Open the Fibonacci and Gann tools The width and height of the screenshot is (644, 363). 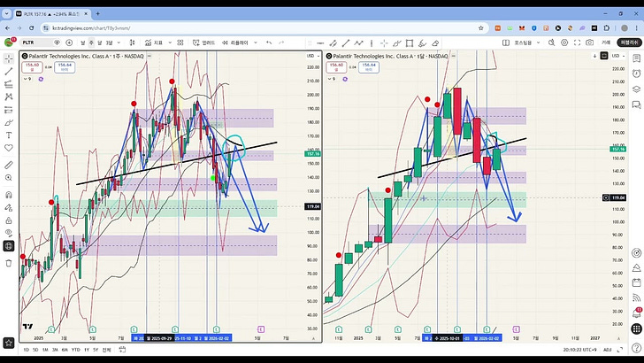[x=9, y=84]
